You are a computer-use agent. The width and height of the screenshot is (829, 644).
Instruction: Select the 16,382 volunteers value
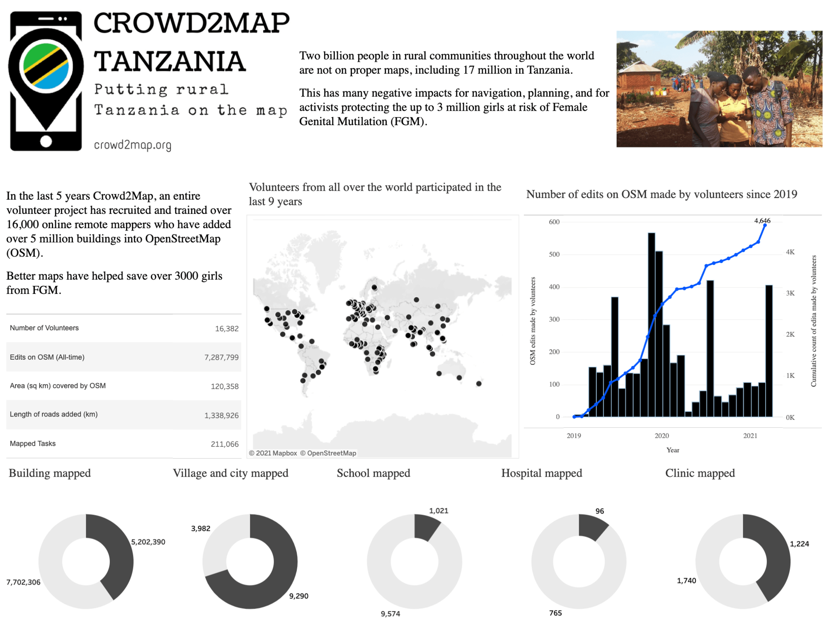(227, 329)
